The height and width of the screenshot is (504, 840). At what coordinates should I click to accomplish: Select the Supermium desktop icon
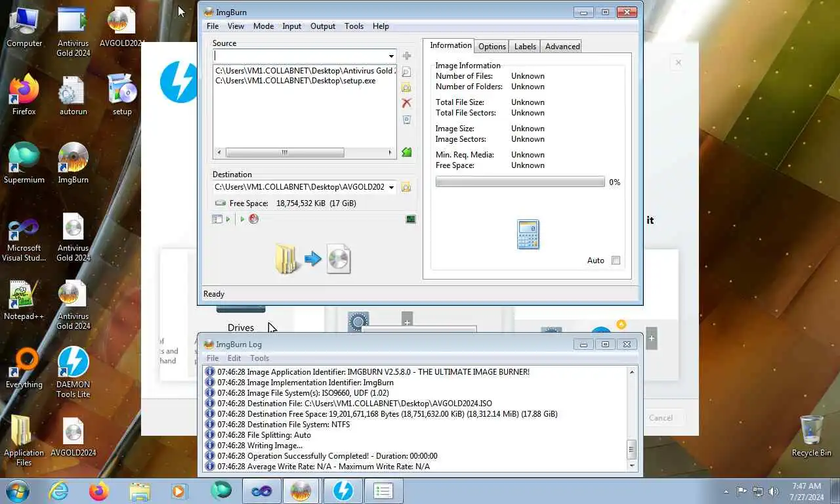pos(24,163)
